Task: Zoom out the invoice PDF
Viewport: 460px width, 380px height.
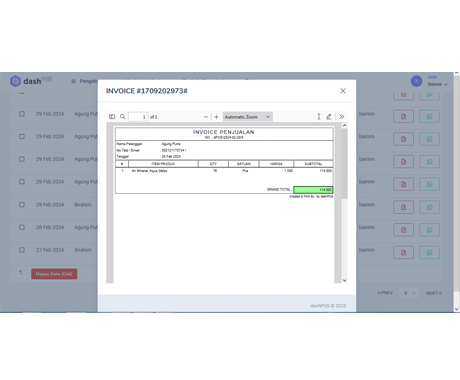Action: coord(206,117)
